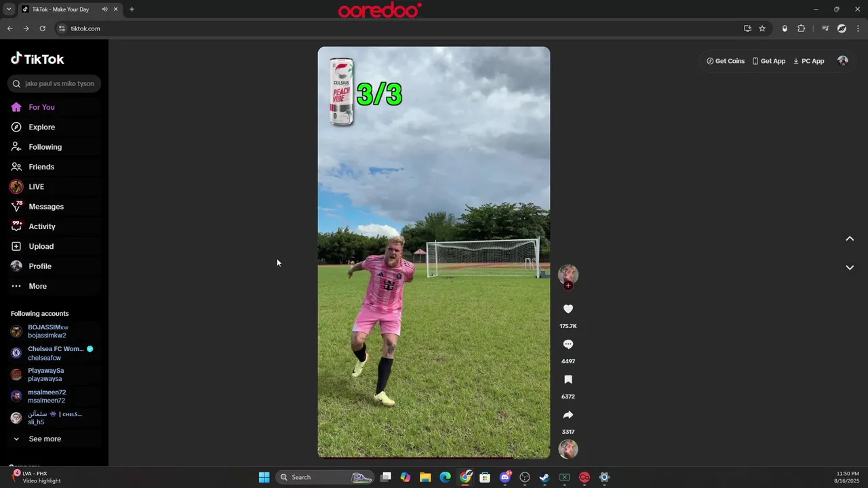
Task: Open Steam from taskbar
Action: coord(544,477)
